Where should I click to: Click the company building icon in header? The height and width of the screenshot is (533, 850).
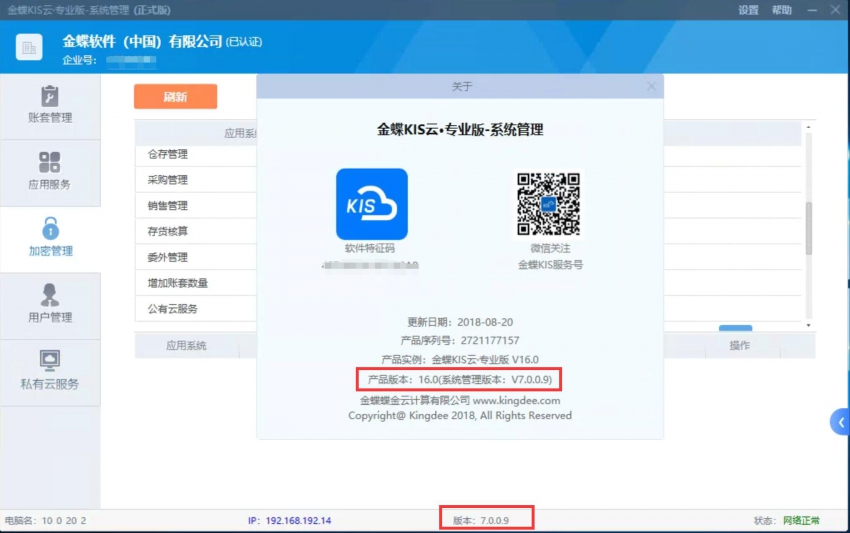29,47
